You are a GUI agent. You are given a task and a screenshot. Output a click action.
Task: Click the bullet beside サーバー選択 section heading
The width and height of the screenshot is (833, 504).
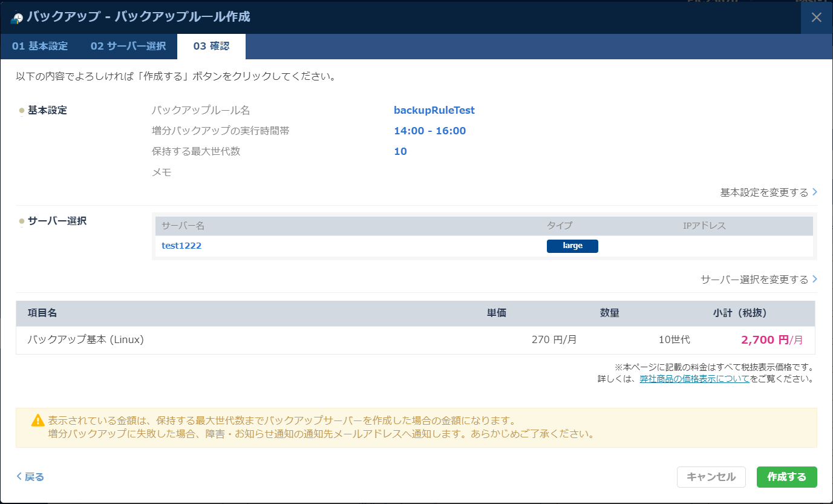tap(22, 221)
